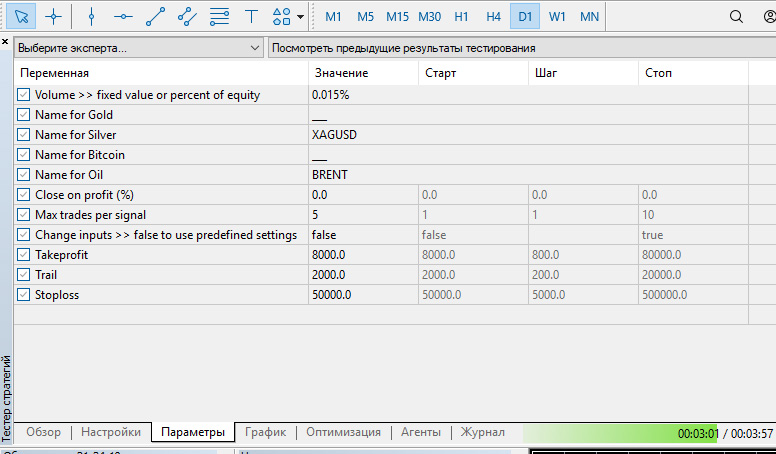Sort by the Переменная column header
This screenshot has height=454, width=776.
[161, 73]
